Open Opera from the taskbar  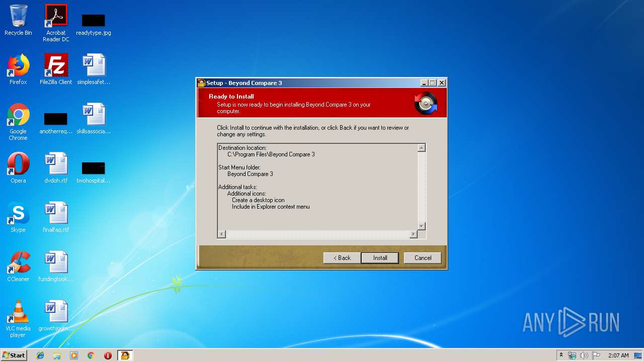pos(108,355)
